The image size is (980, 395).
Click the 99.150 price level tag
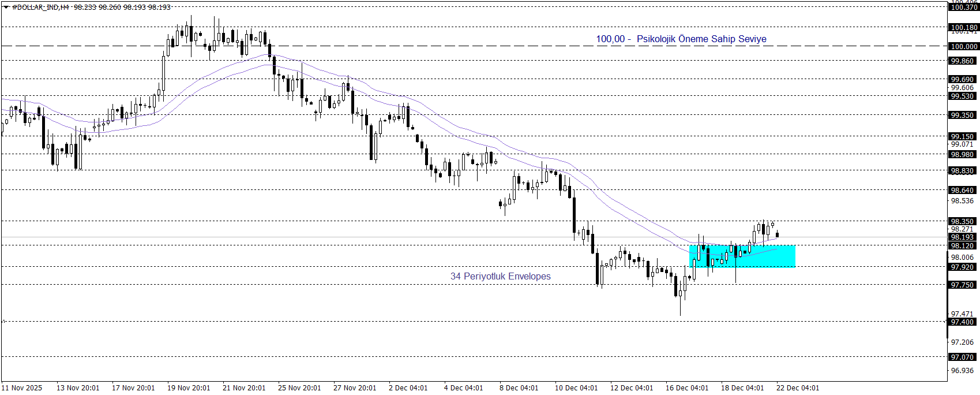click(x=963, y=137)
